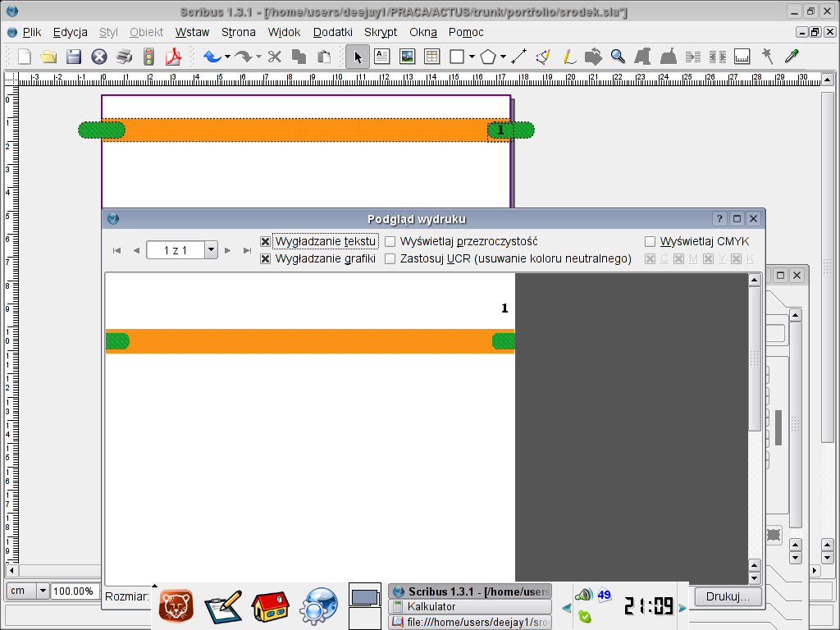Expand the shape tool dropdown arrow
Screen dimensions: 840x630
472,57
